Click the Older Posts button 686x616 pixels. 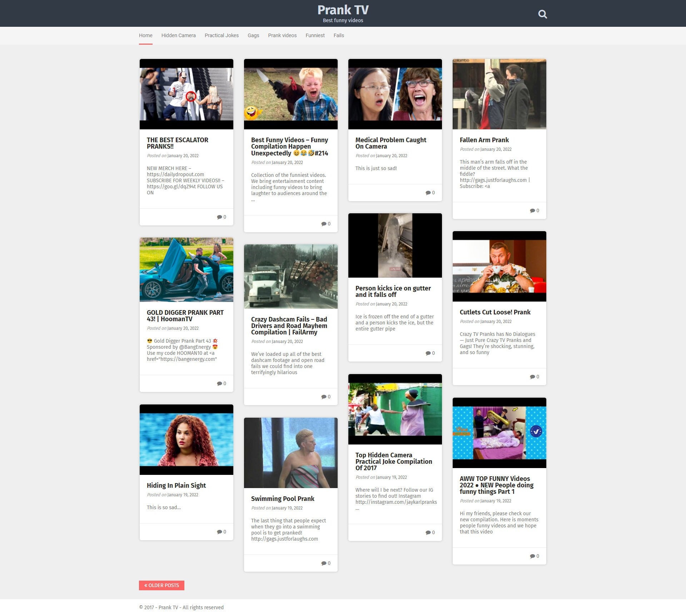(x=161, y=585)
